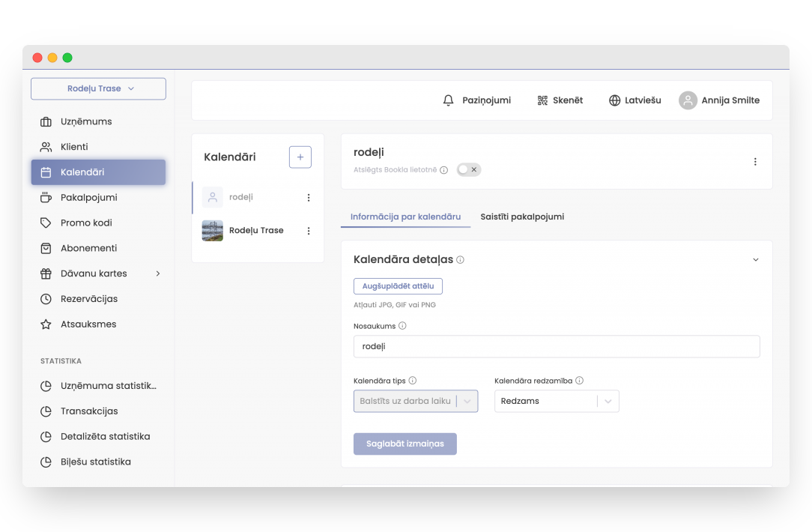
Task: Click the Saglabāt izmaiņas button
Action: 405,444
